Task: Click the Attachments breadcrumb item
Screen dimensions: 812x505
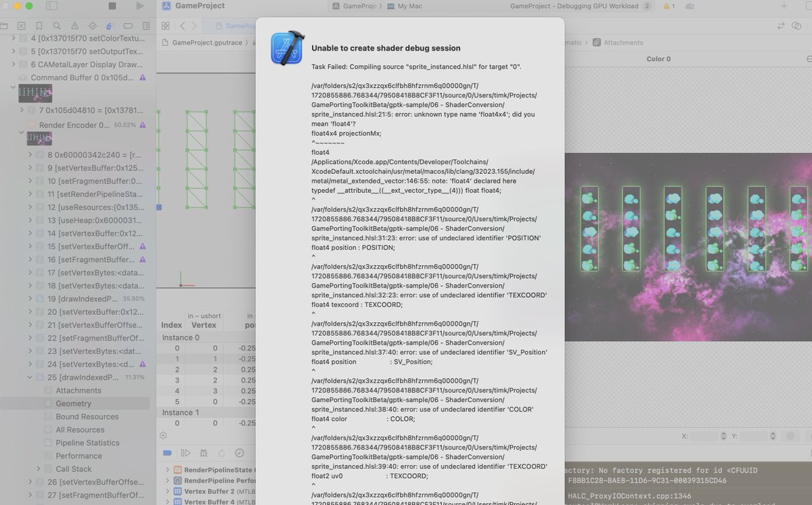Action: (618, 42)
